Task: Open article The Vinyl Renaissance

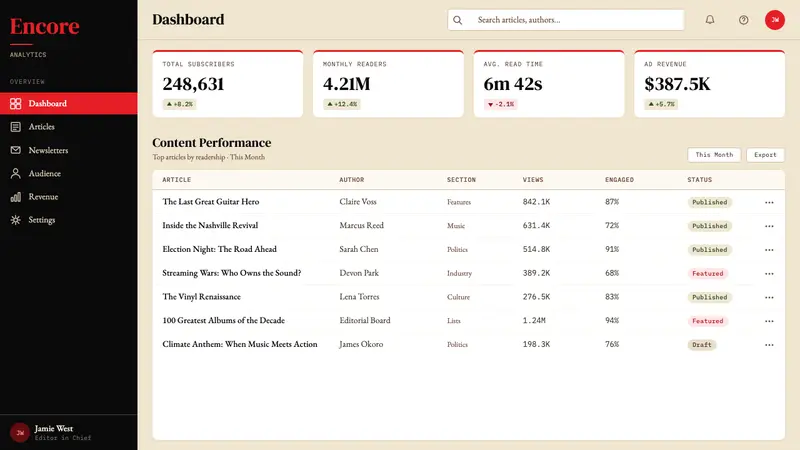Action: 202,296
